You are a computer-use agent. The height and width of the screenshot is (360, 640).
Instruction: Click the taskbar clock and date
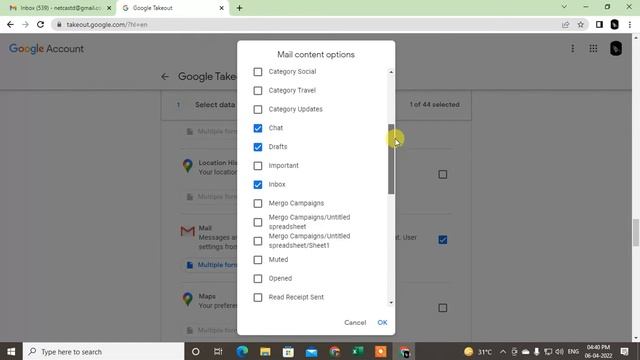pyautogui.click(x=598, y=351)
